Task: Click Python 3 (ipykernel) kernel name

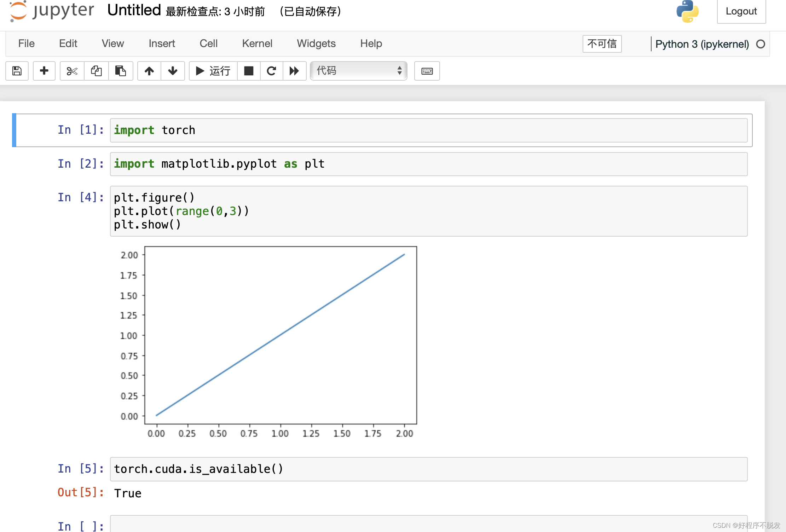Action: (702, 44)
